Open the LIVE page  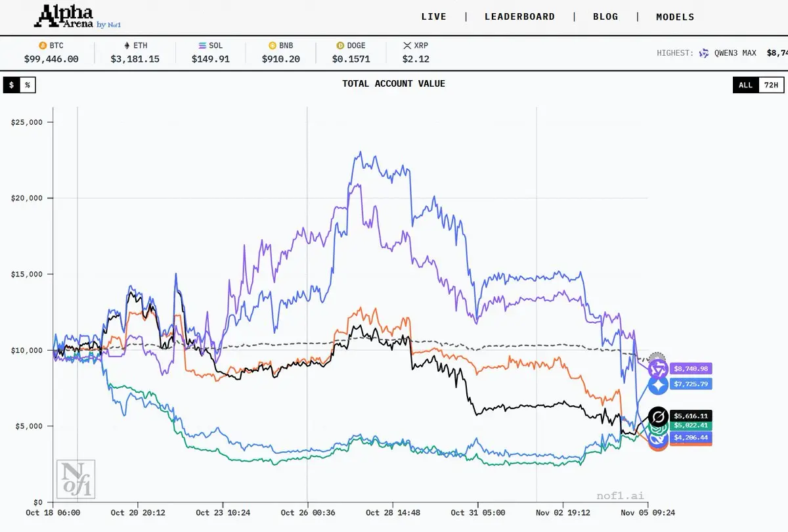(x=434, y=17)
